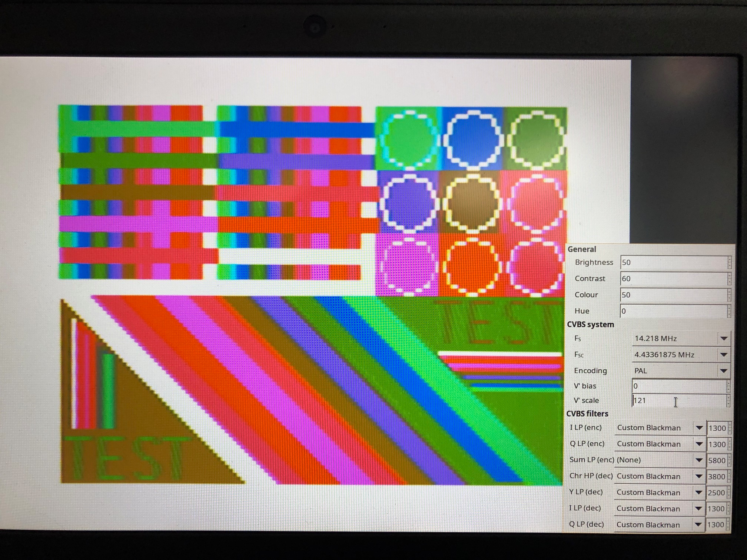
Task: Click the V' scale field showing 121
Action: [x=678, y=401]
